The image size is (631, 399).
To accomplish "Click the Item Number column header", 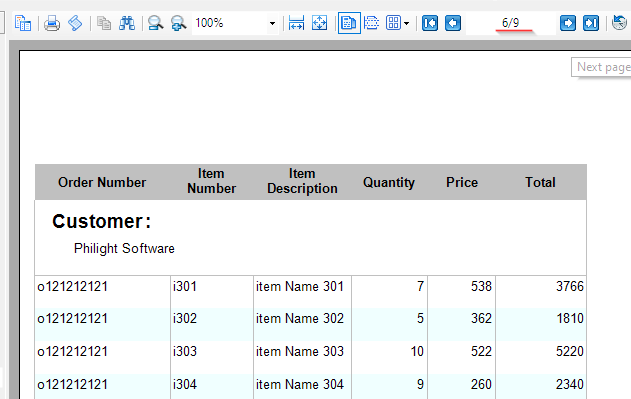I will coord(211,181).
